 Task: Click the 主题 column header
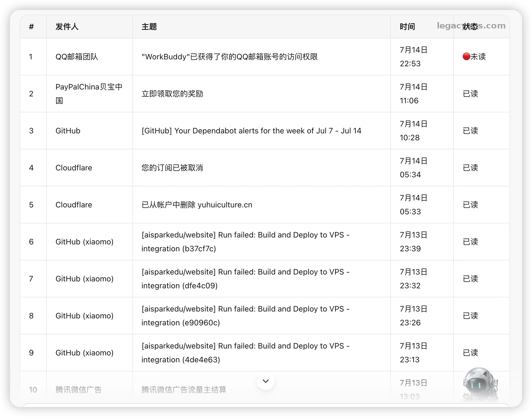click(x=149, y=27)
